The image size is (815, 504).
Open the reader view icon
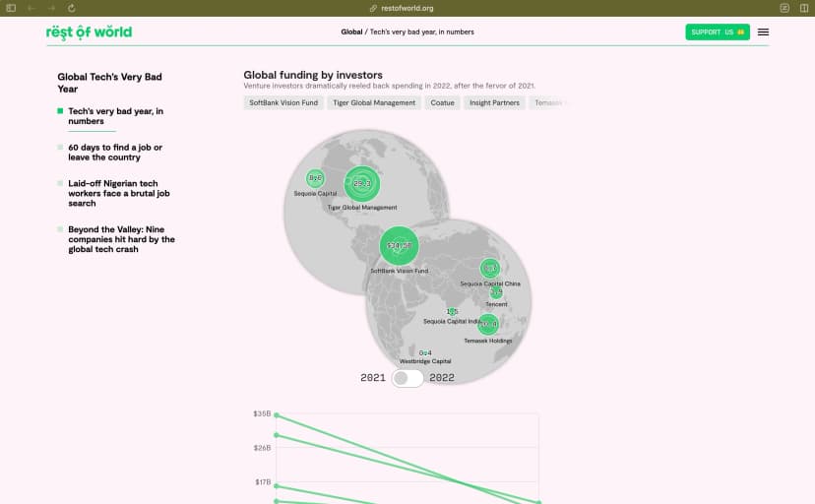tap(784, 8)
